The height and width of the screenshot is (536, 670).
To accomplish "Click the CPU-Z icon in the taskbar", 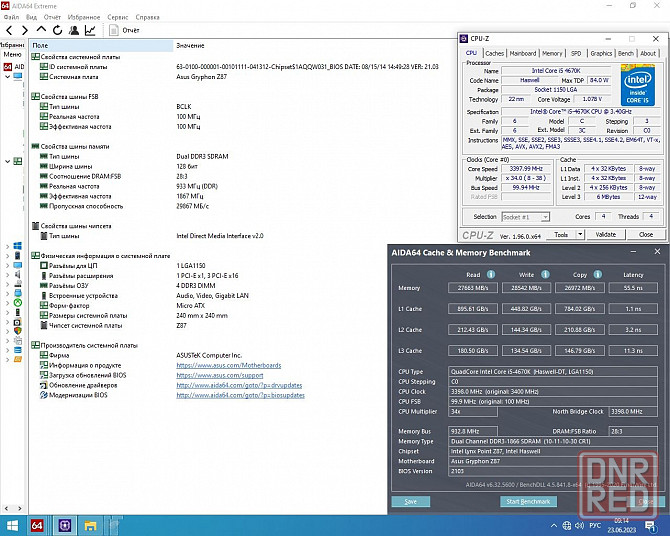I will [65, 525].
